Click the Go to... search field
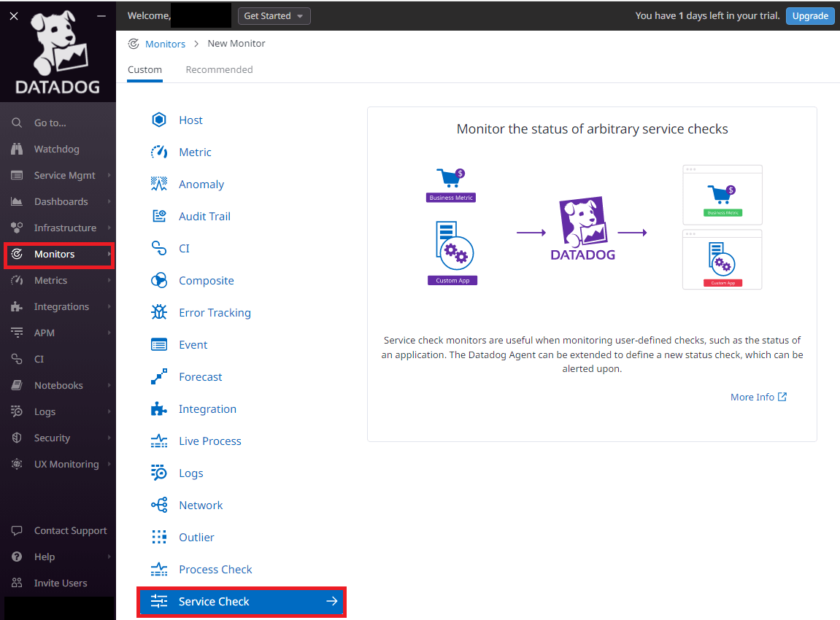 pos(59,123)
